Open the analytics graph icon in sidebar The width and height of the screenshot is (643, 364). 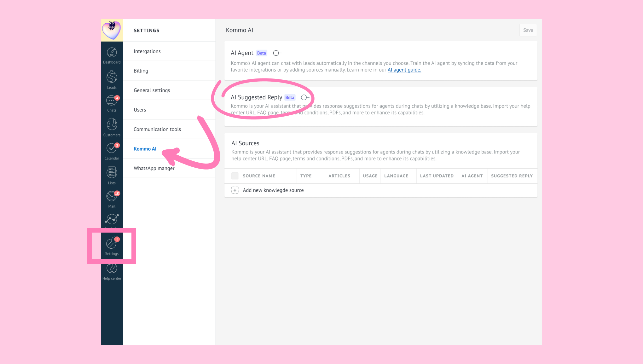pyautogui.click(x=112, y=219)
